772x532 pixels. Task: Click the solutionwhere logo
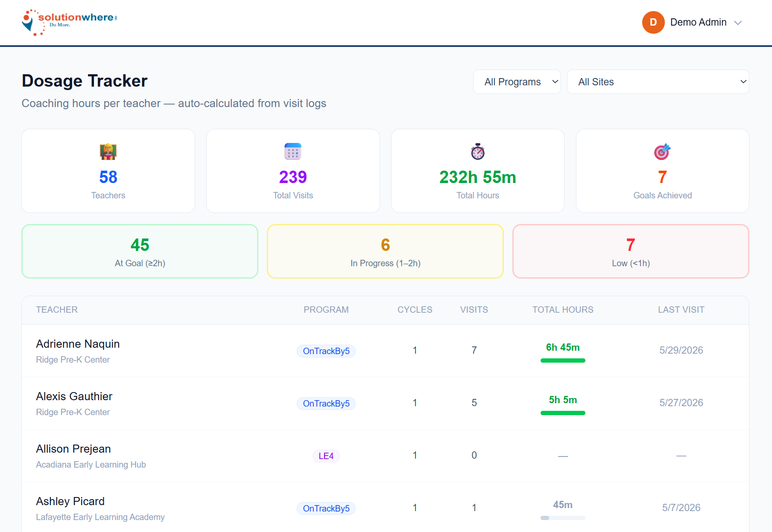click(x=70, y=22)
